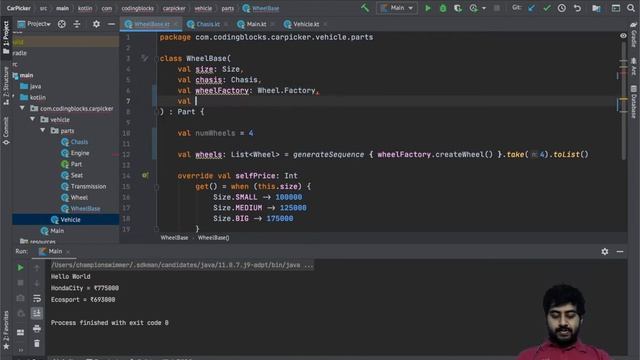Toggle scroll to end in Run console

pyautogui.click(x=37, y=313)
